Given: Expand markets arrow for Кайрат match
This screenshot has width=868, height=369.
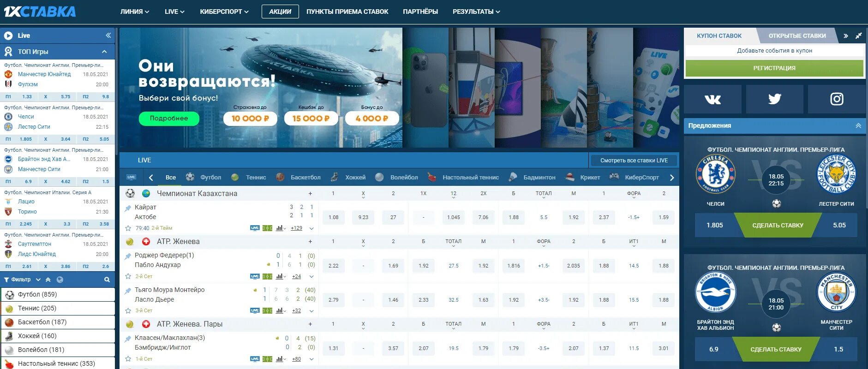Looking at the screenshot, I should [311, 228].
